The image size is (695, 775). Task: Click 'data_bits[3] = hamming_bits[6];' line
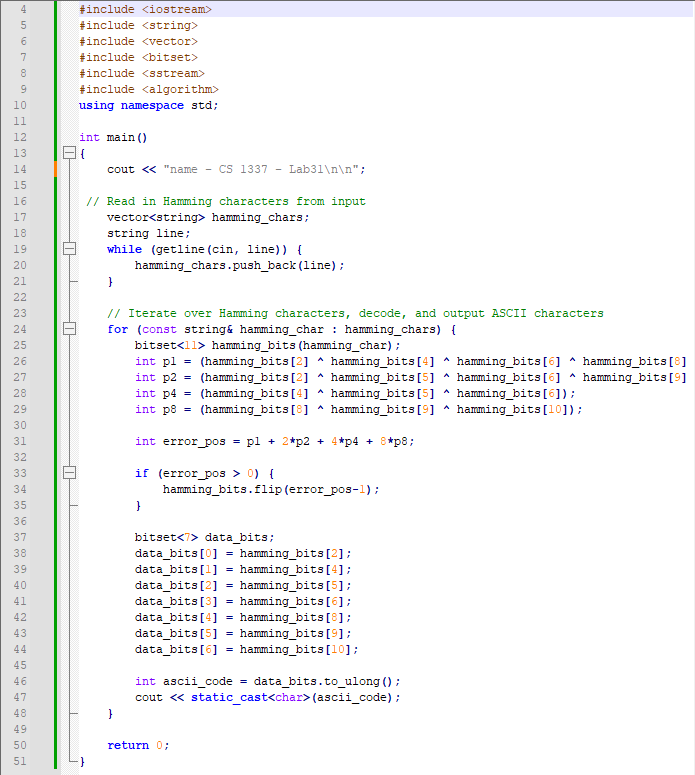click(x=243, y=601)
